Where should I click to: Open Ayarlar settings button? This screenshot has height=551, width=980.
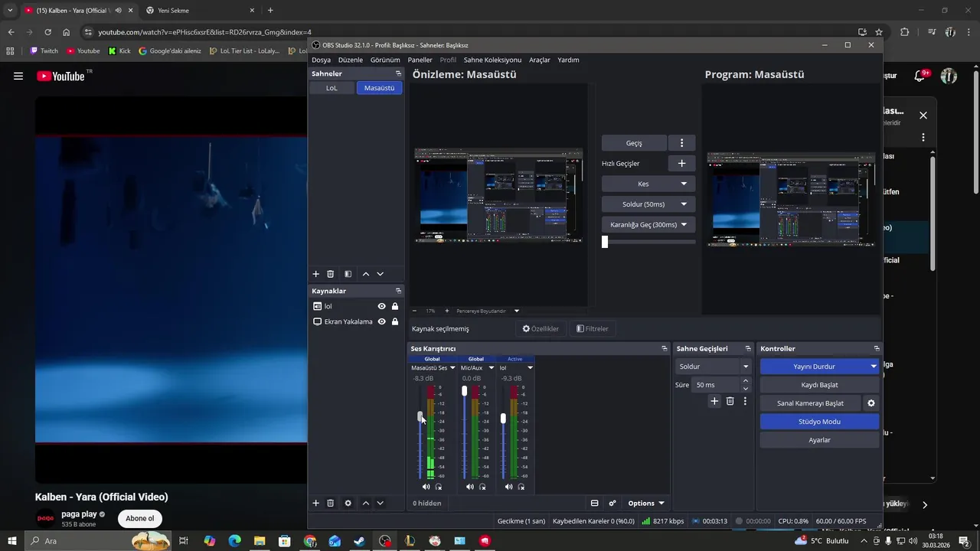click(819, 440)
